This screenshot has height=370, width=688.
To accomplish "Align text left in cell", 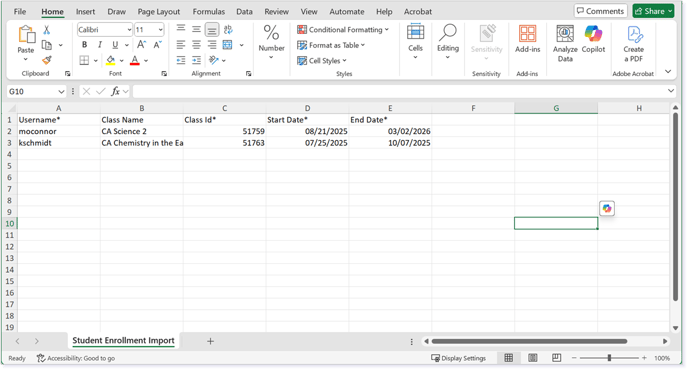I will pyautogui.click(x=181, y=44).
